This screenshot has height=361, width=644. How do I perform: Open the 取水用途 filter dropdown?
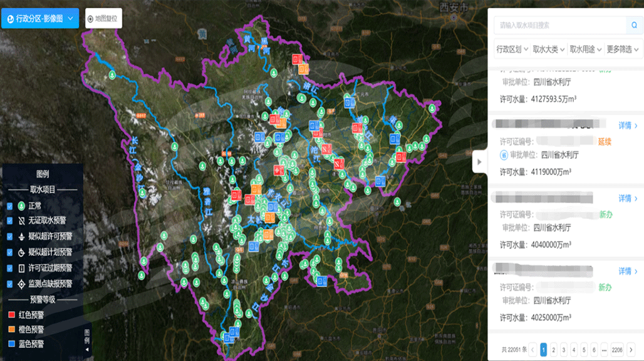(x=585, y=49)
